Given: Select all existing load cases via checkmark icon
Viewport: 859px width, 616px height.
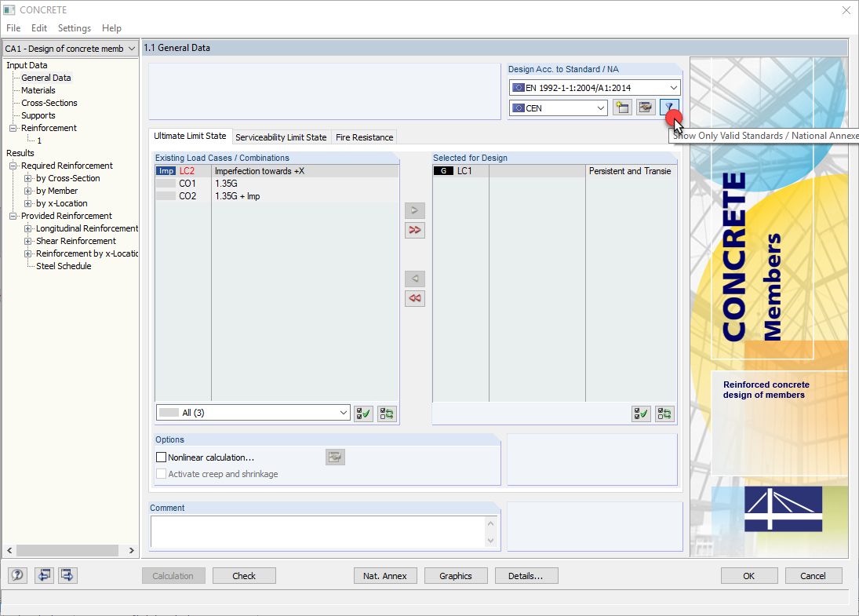Looking at the screenshot, I should [362, 413].
